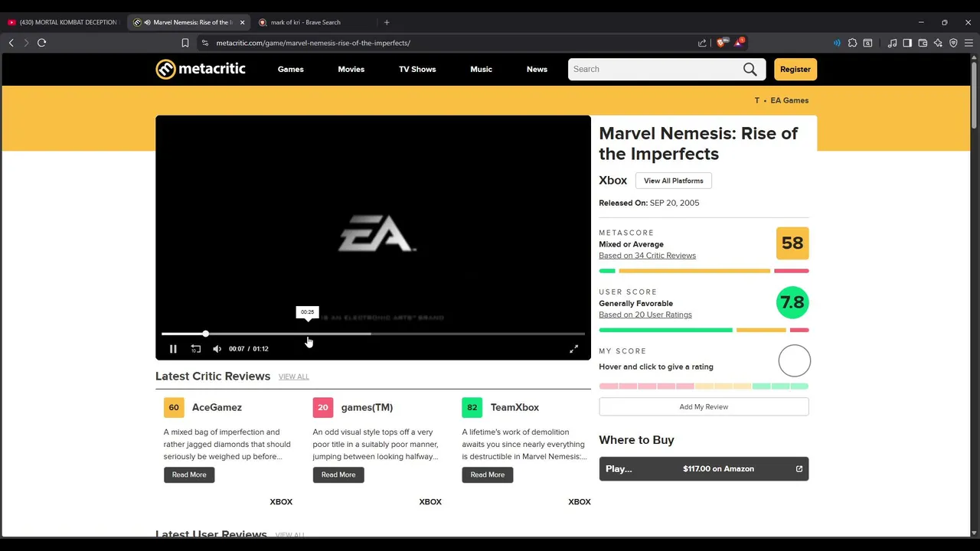Image resolution: width=980 pixels, height=551 pixels.
Task: Click the My Score rating bar
Action: pyautogui.click(x=704, y=386)
